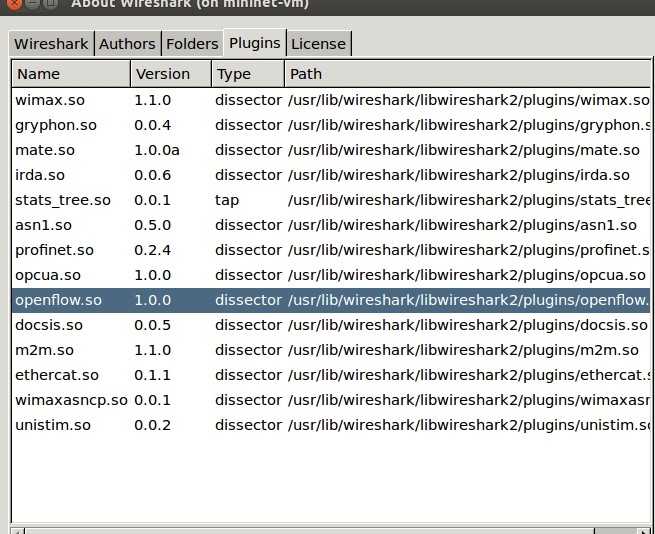Select the unistim.so plugin row

(x=331, y=425)
